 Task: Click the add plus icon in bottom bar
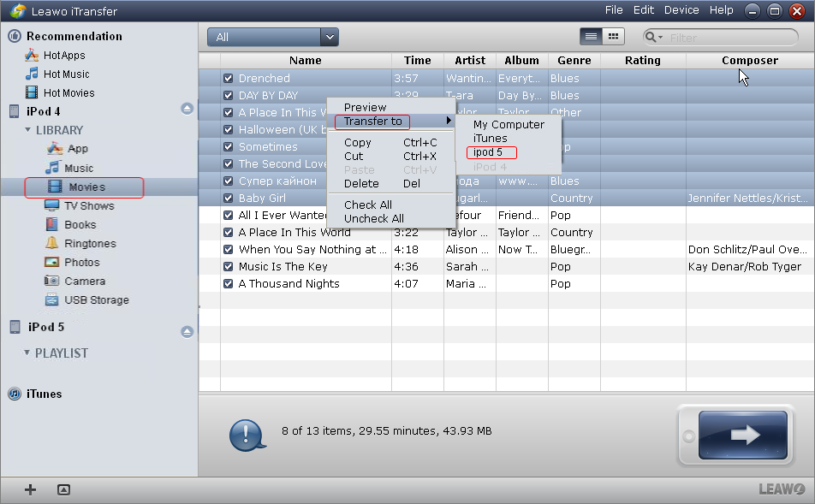(x=30, y=489)
